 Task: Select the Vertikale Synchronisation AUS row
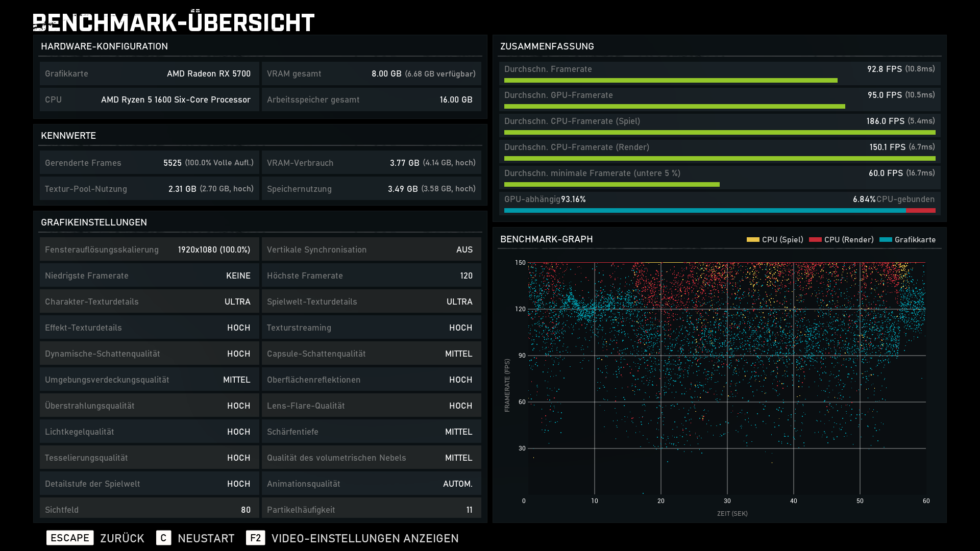click(x=371, y=249)
